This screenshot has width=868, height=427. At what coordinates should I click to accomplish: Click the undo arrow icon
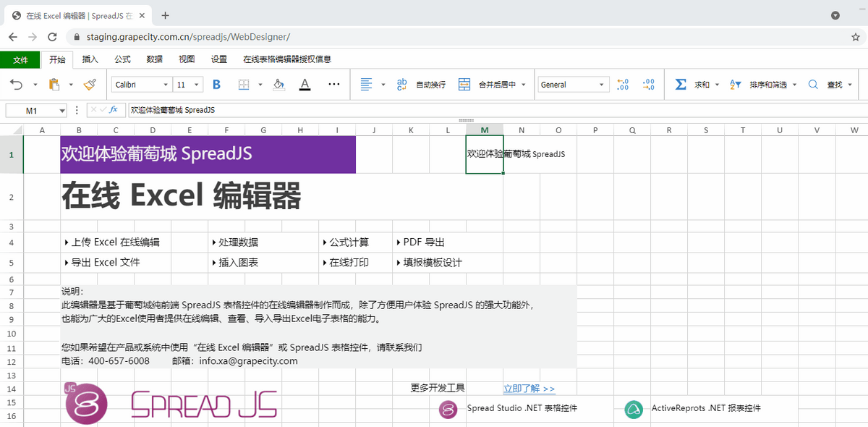point(17,84)
